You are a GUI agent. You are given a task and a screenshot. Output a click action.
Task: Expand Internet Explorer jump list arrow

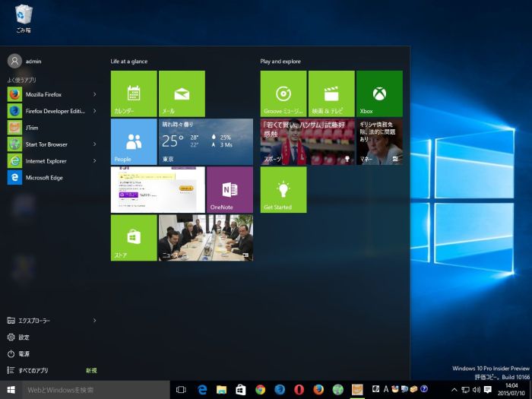pos(95,161)
